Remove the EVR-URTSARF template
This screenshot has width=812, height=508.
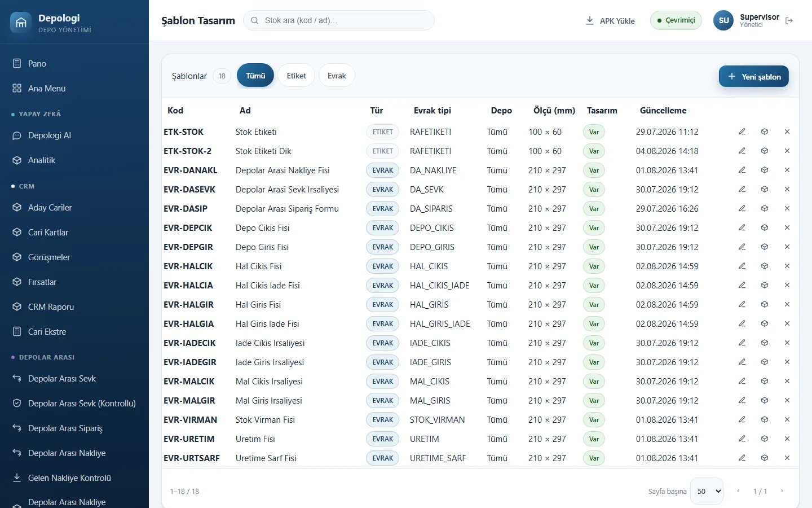[x=787, y=458]
